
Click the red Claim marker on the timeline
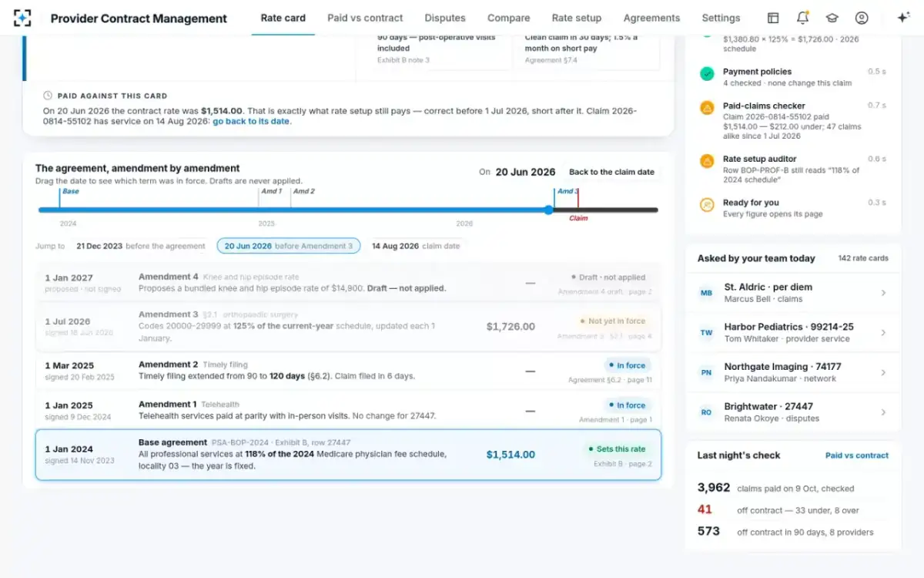pyautogui.click(x=578, y=218)
